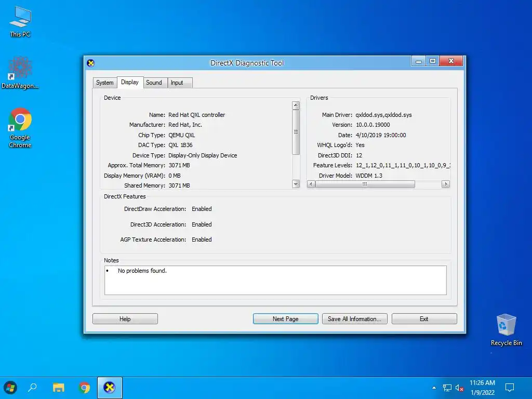Click the Device list vertical scrollbar thumb

click(x=296, y=132)
